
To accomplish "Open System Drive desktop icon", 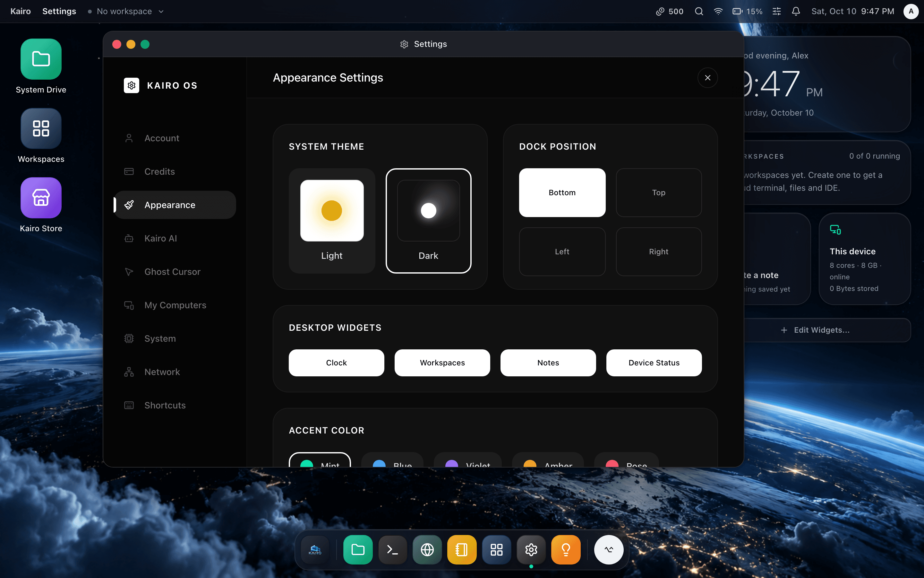I will click(41, 66).
